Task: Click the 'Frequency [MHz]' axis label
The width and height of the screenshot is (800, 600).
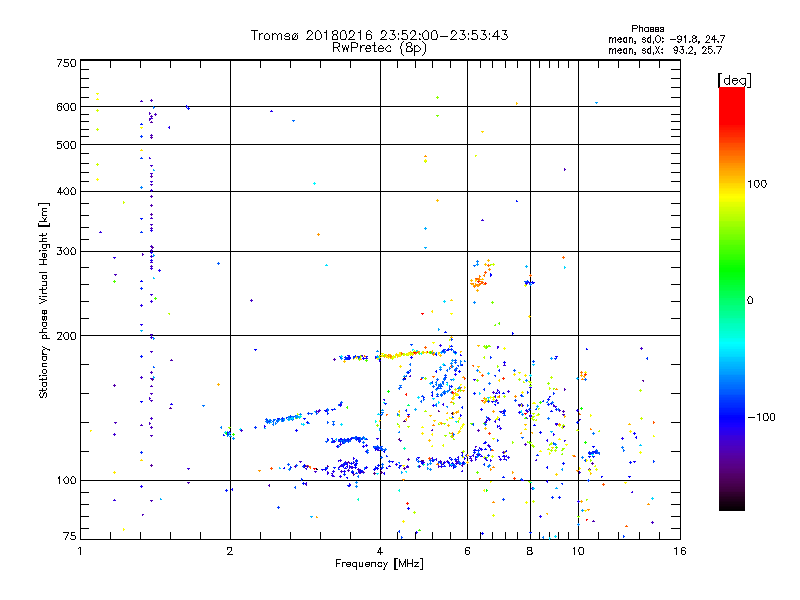Action: (x=379, y=564)
